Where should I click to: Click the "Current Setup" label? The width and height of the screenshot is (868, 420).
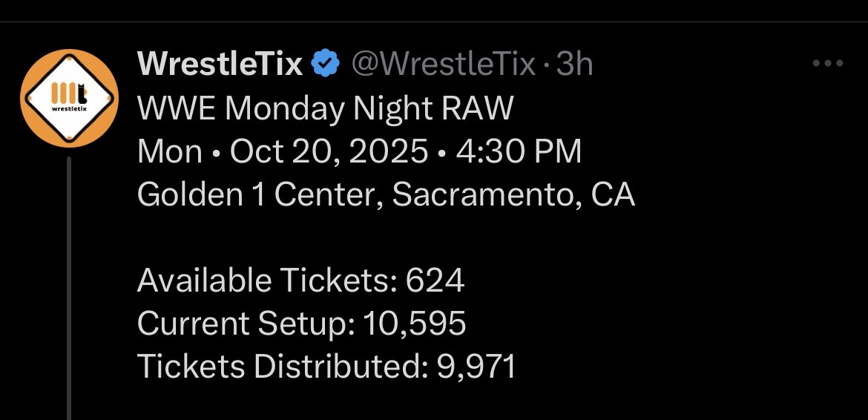pyautogui.click(x=246, y=324)
